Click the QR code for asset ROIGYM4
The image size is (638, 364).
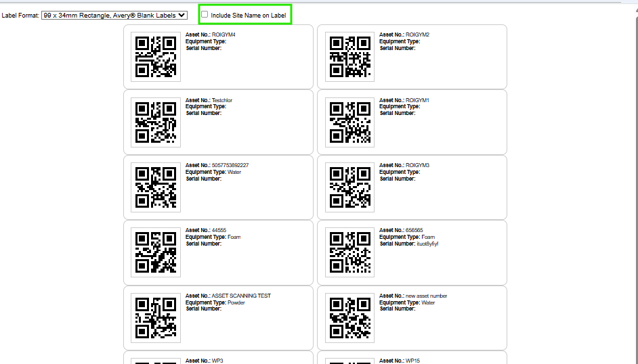[155, 57]
